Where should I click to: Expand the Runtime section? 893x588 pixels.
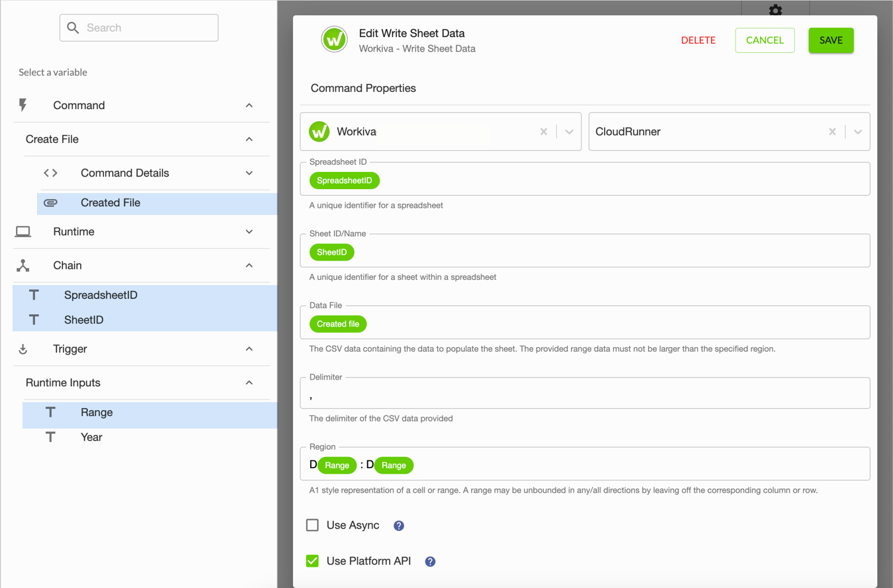249,231
